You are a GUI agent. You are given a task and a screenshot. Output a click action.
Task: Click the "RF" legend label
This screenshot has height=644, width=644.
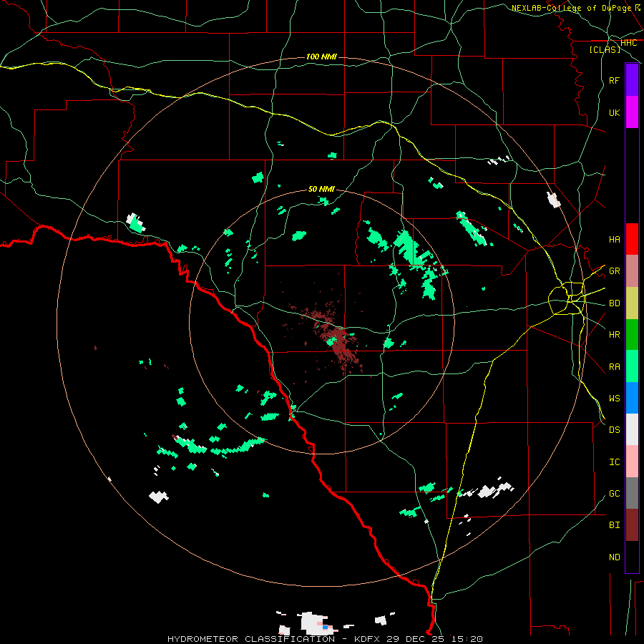tap(615, 80)
